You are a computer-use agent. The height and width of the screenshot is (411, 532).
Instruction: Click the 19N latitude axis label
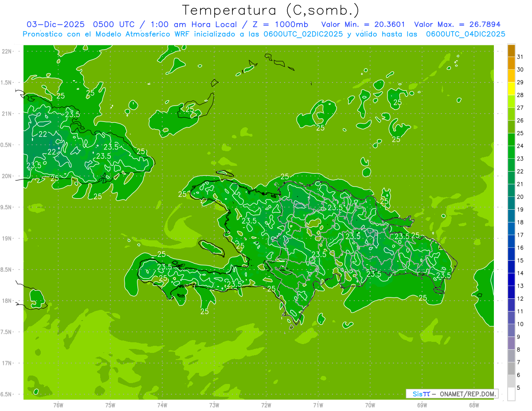pyautogui.click(x=8, y=239)
